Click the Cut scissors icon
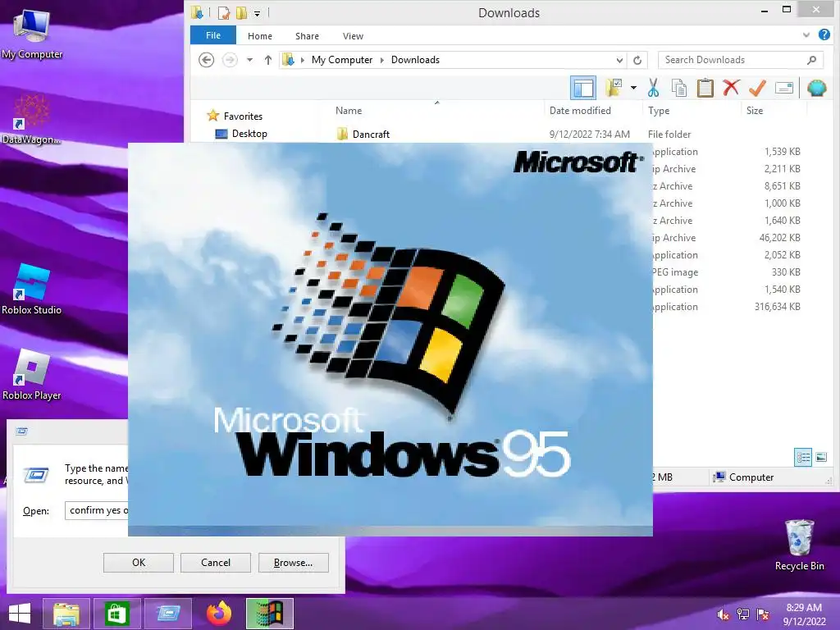This screenshot has height=630, width=840. pyautogui.click(x=653, y=88)
